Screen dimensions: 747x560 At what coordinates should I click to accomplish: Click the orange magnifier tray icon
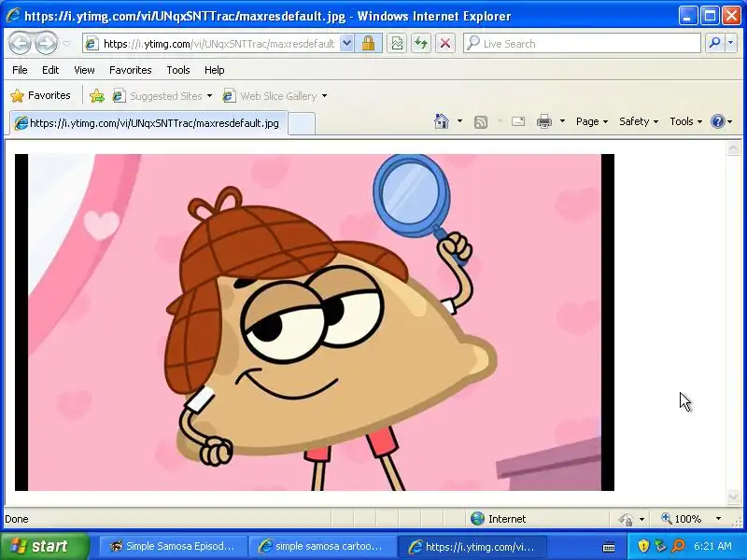[678, 546]
